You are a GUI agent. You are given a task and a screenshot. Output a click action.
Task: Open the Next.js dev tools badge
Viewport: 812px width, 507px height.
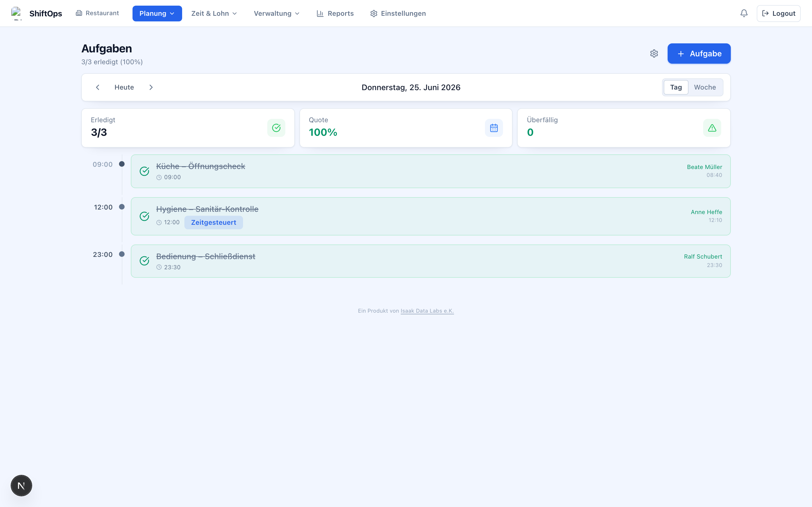[21, 485]
